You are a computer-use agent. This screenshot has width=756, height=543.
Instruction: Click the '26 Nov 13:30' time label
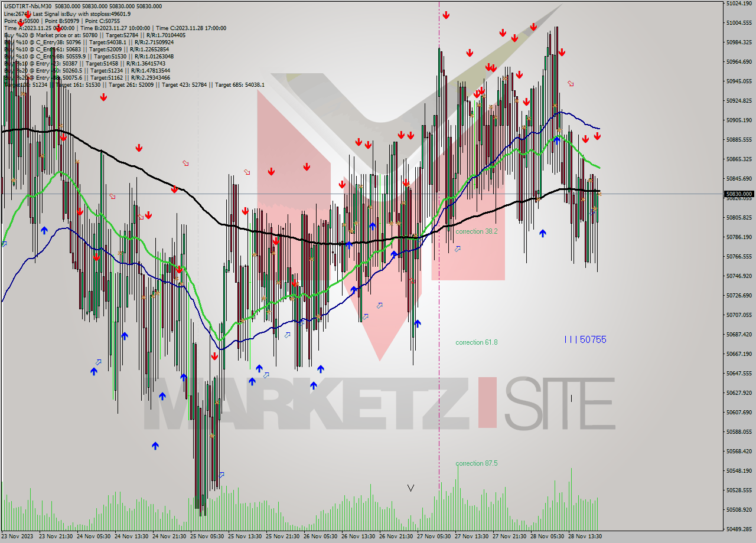tap(359, 537)
